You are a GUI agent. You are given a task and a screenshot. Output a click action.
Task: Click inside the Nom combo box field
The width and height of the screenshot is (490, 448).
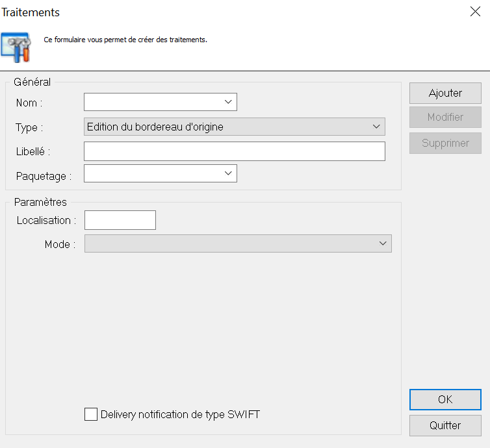(x=153, y=102)
